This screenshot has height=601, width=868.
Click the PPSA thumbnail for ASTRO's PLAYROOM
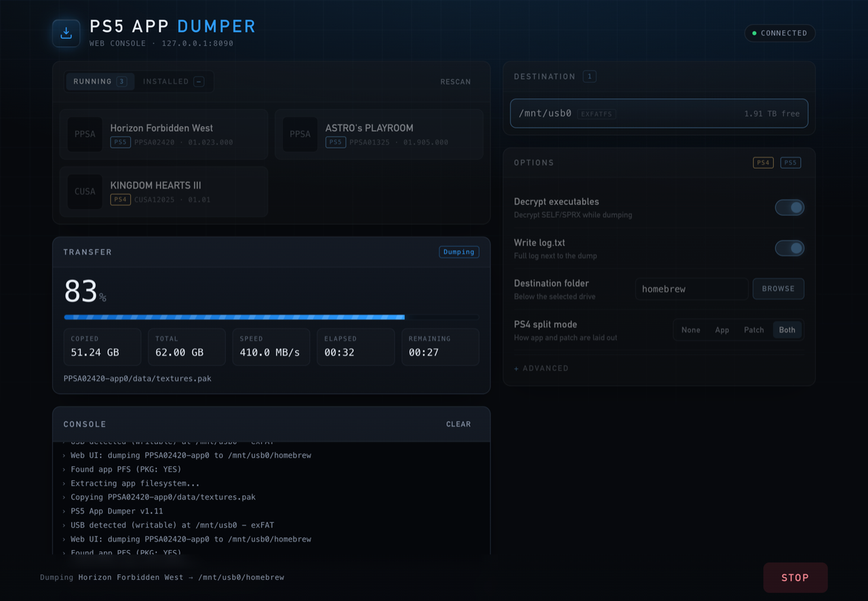[300, 134]
